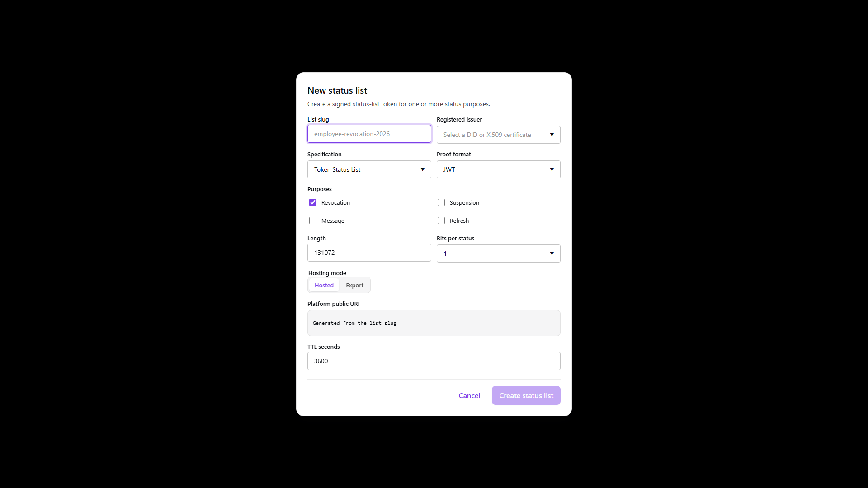868x488 pixels.
Task: Expand the Bits per status selector showing 1
Action: [498, 253]
